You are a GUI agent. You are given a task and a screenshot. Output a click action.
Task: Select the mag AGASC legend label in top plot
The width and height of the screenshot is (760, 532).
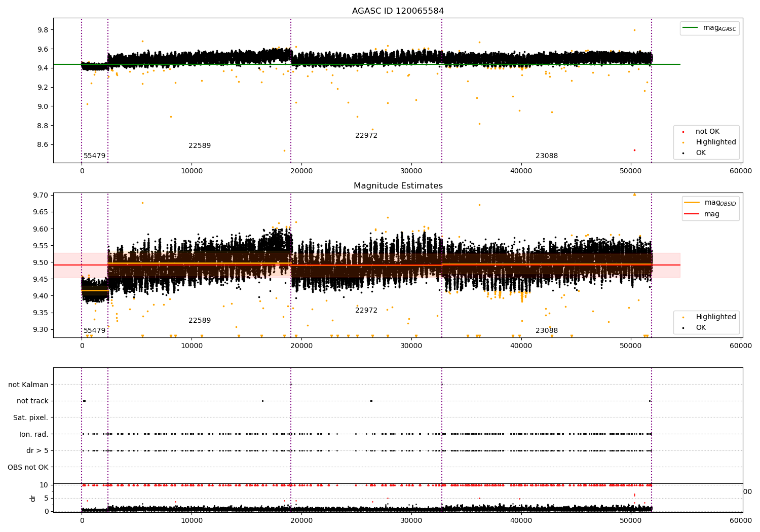coord(719,28)
